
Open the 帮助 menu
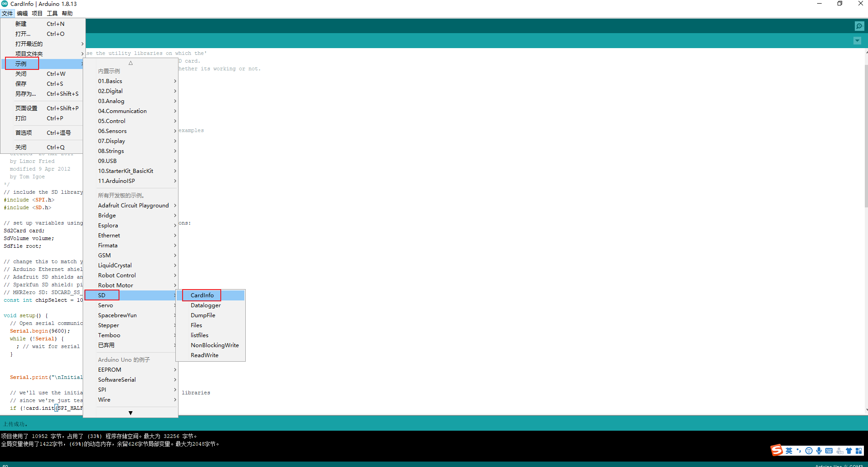pyautogui.click(x=67, y=13)
